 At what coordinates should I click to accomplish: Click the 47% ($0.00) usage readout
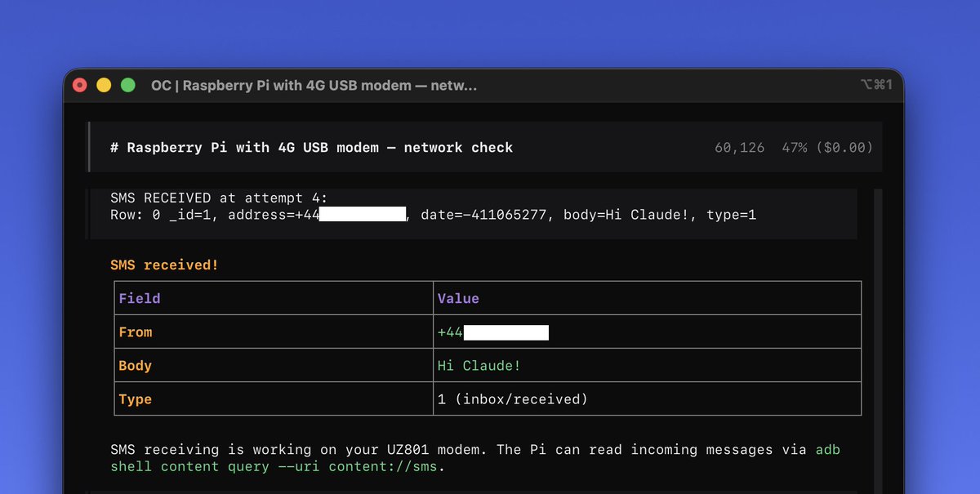pyautogui.click(x=826, y=148)
